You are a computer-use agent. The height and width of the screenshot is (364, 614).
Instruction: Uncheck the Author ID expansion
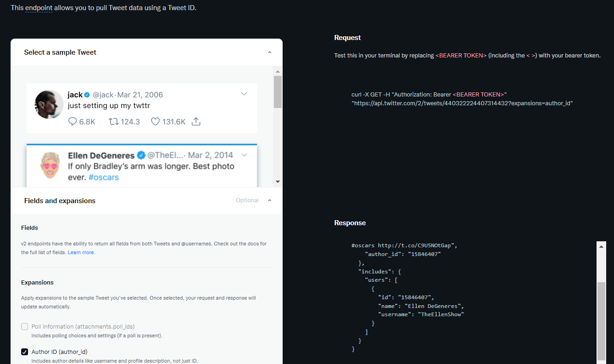[24, 352]
